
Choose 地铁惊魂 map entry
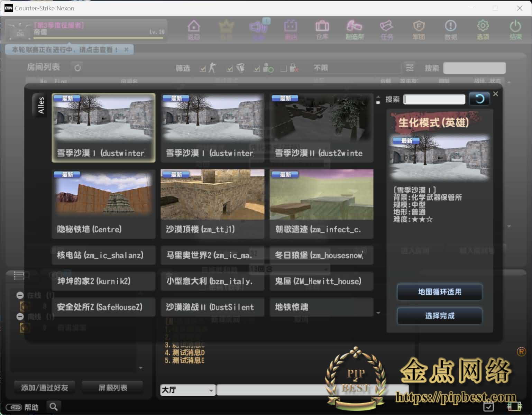coord(321,307)
